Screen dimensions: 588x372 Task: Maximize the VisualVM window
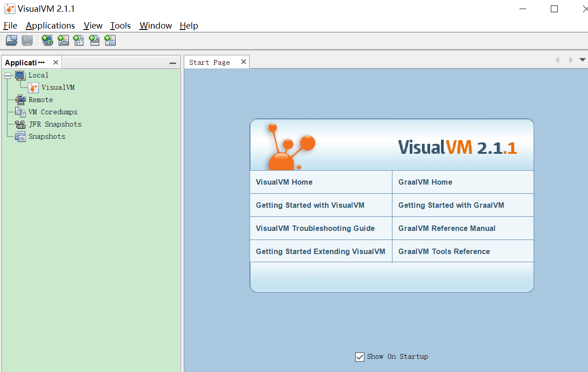pyautogui.click(x=554, y=9)
